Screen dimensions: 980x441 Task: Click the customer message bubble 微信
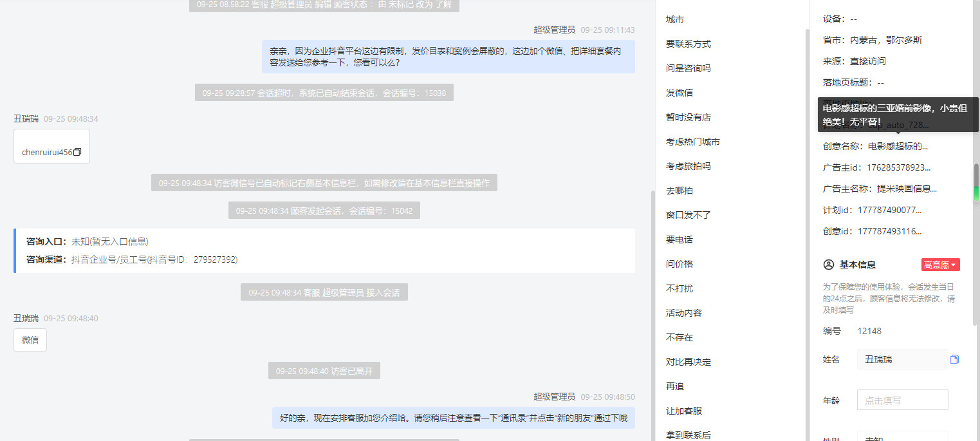point(30,340)
